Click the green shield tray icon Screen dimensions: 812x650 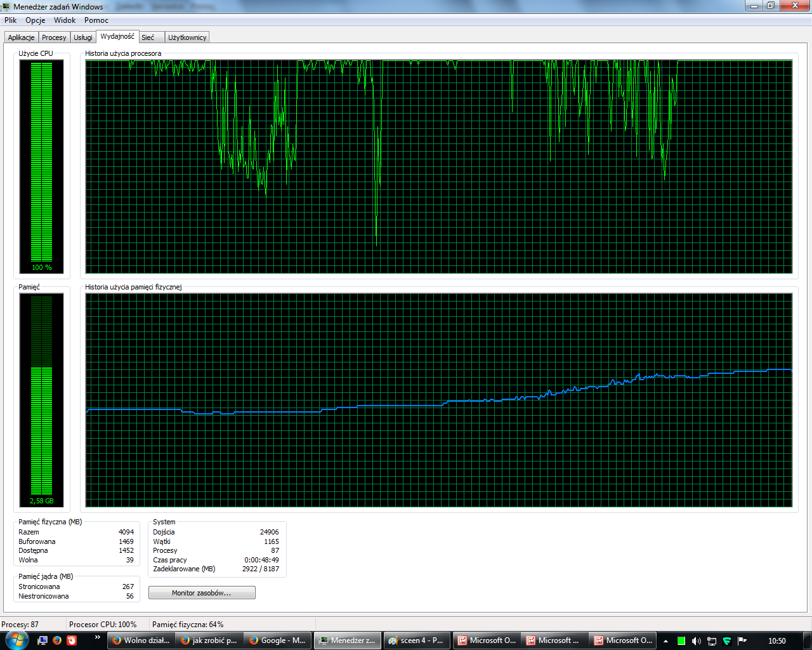727,641
